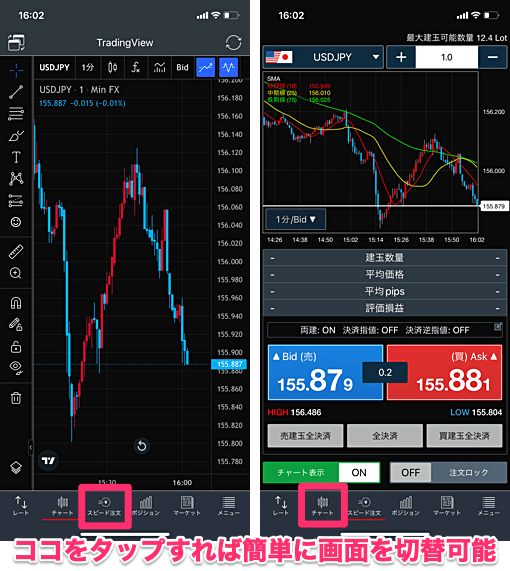
Task: Toggle stay-in-drawing-mode pencil lock
Action: click(x=16, y=324)
